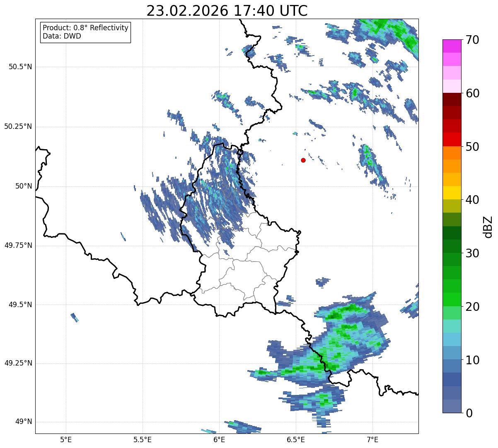Click the 6.5°E longitude axis label
This screenshot has height=448, width=498.
[x=296, y=439]
